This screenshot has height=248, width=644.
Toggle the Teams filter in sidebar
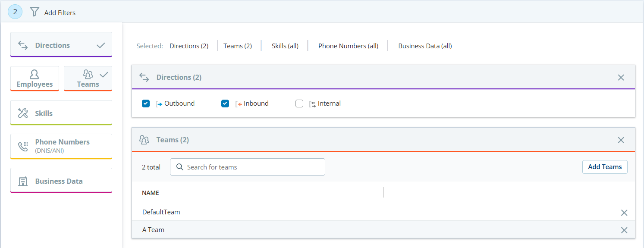[88, 78]
